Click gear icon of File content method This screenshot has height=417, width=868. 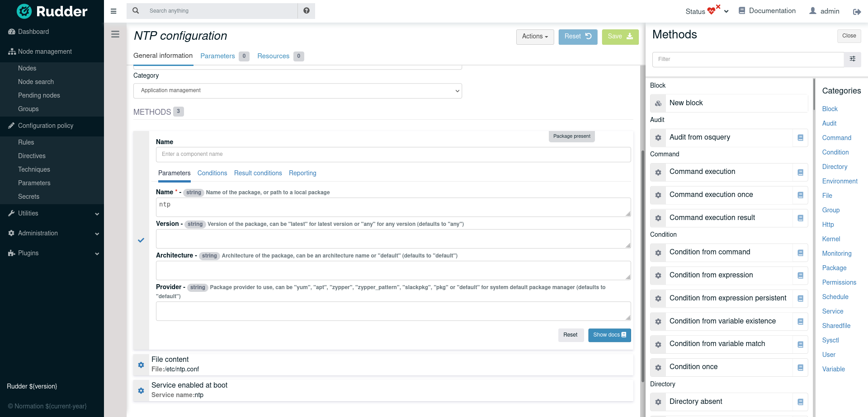click(141, 365)
